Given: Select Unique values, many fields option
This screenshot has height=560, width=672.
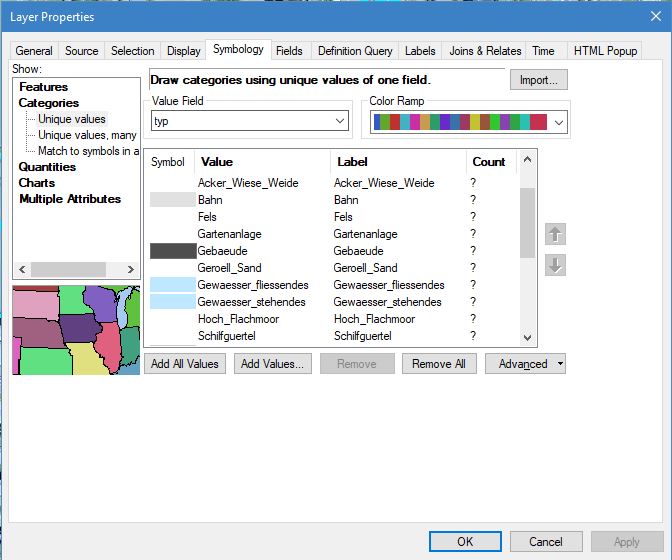Looking at the screenshot, I should point(87,135).
